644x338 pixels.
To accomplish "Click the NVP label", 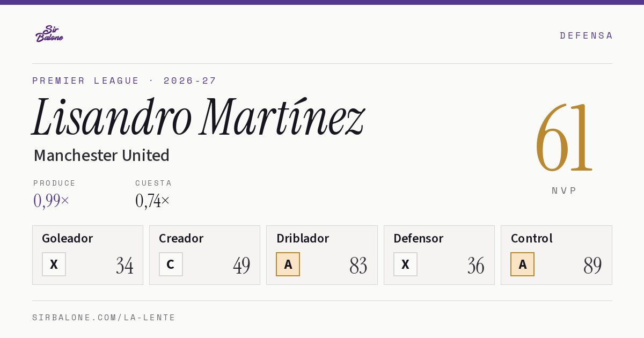I will (564, 190).
